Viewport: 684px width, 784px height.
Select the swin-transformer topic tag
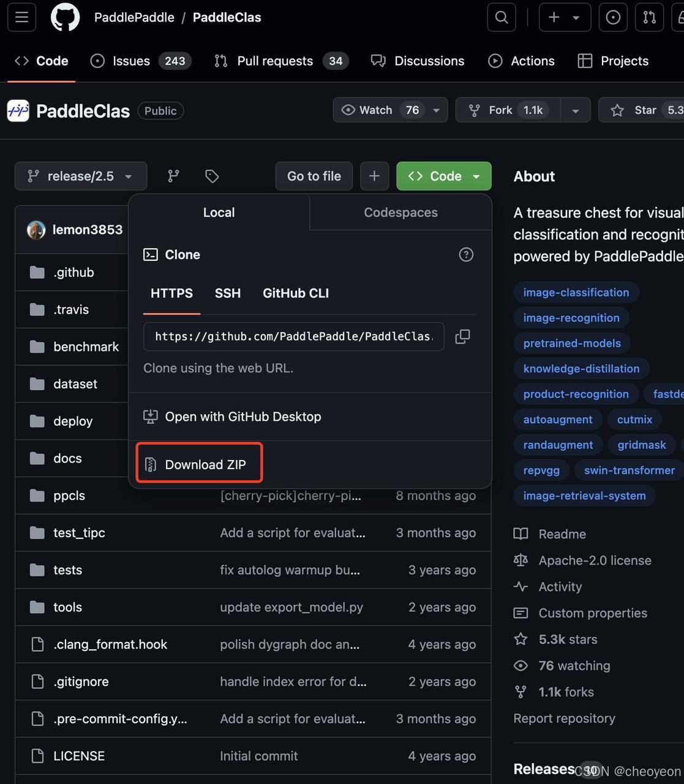click(630, 470)
